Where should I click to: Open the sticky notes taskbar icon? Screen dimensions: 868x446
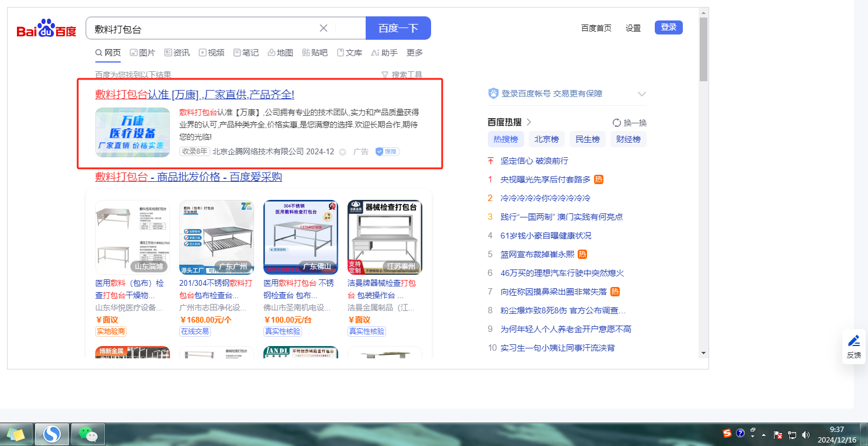[x=16, y=434]
